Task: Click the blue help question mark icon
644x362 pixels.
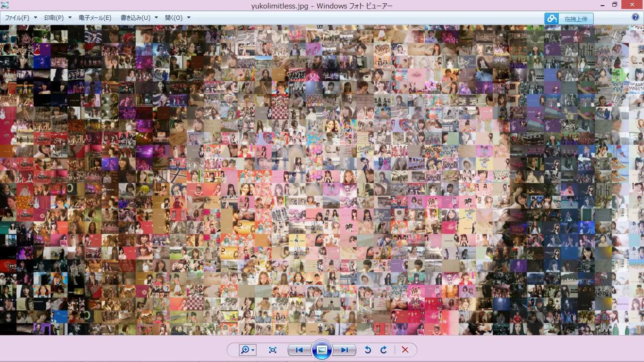Action: (636, 17)
